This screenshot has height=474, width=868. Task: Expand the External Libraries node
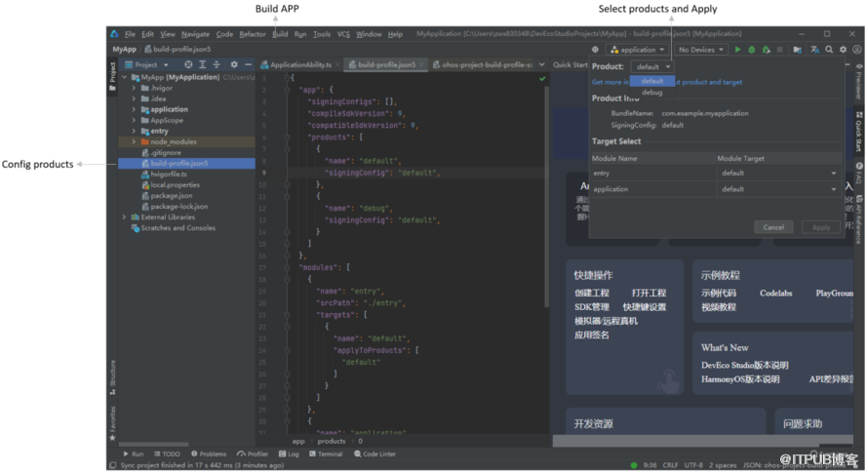(x=124, y=217)
